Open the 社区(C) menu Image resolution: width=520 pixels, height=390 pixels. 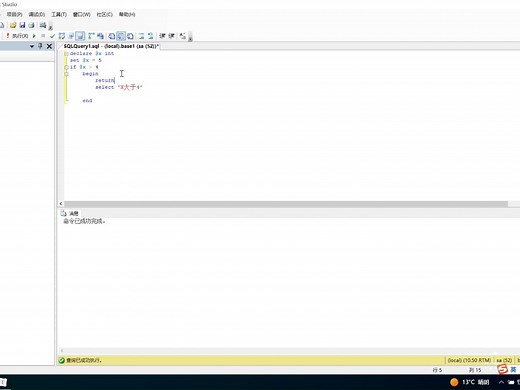(x=105, y=14)
